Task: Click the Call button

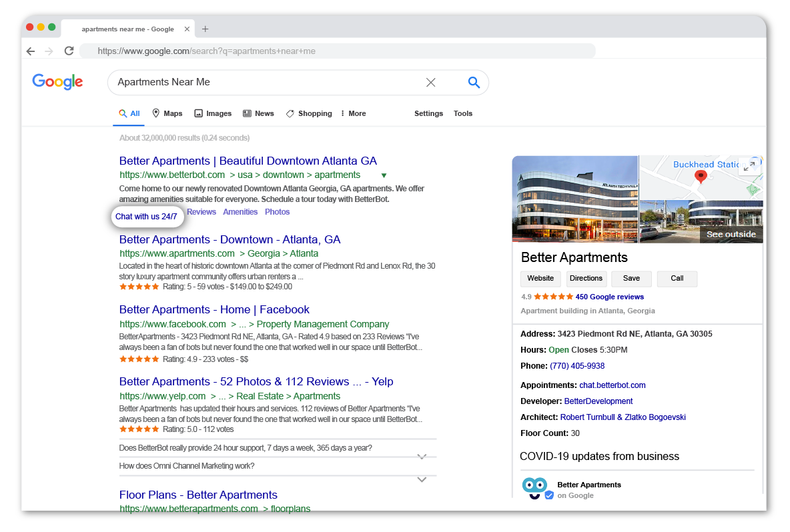Action: 677,278
